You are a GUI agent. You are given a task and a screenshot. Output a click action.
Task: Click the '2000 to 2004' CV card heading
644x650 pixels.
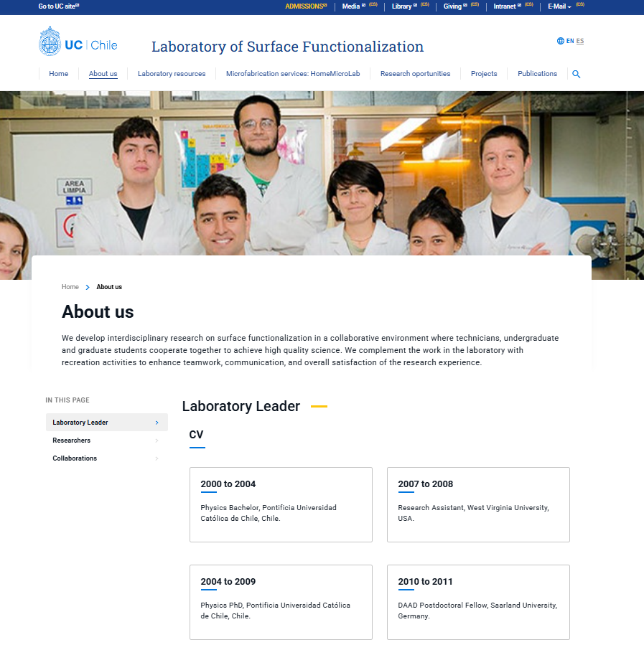click(228, 484)
